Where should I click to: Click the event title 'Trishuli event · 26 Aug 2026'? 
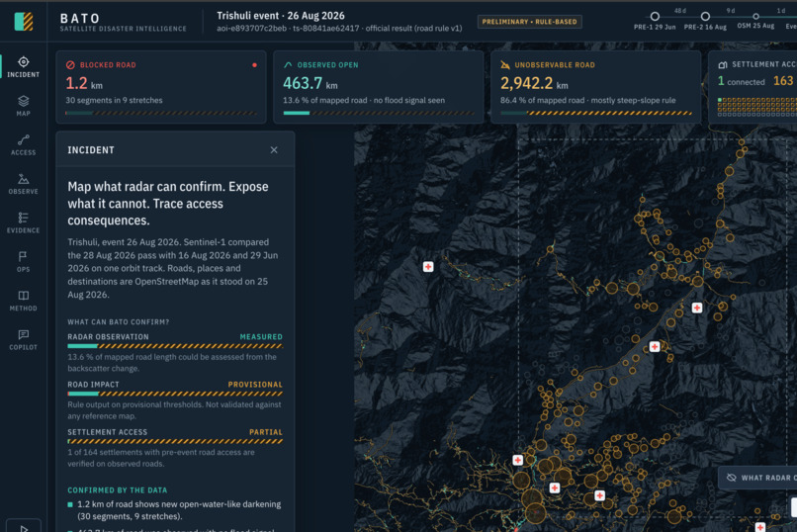coord(281,16)
